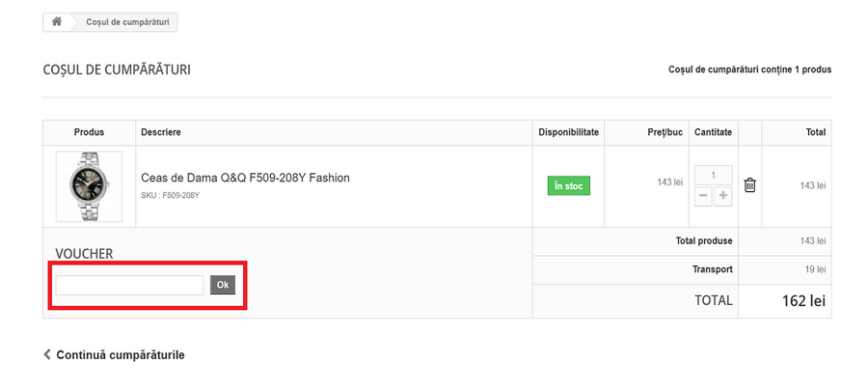Select the Coșul de cumpărături breadcrumb item

(128, 22)
